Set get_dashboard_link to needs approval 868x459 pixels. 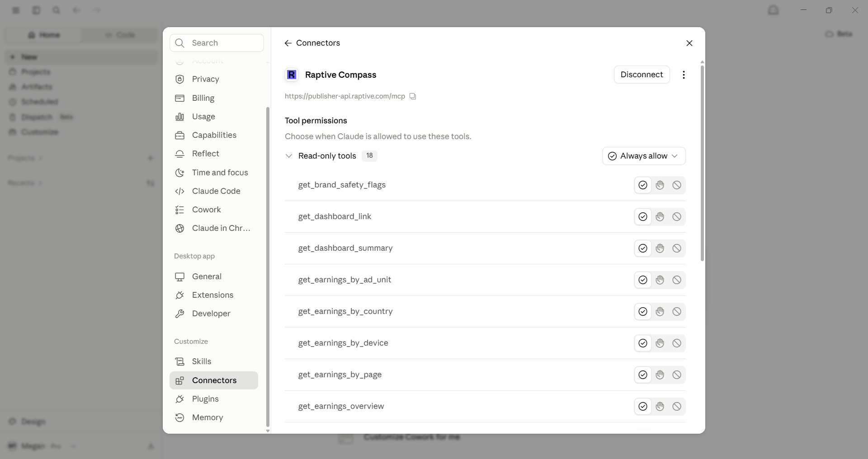click(x=660, y=217)
